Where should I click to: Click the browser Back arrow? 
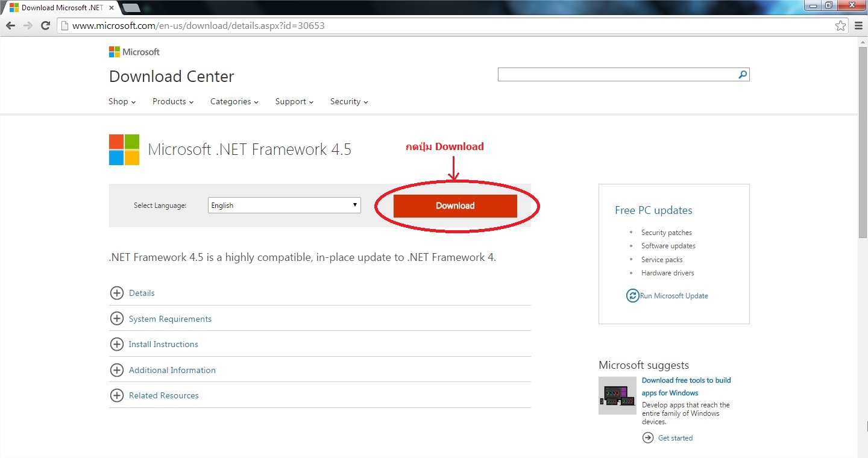(x=10, y=25)
